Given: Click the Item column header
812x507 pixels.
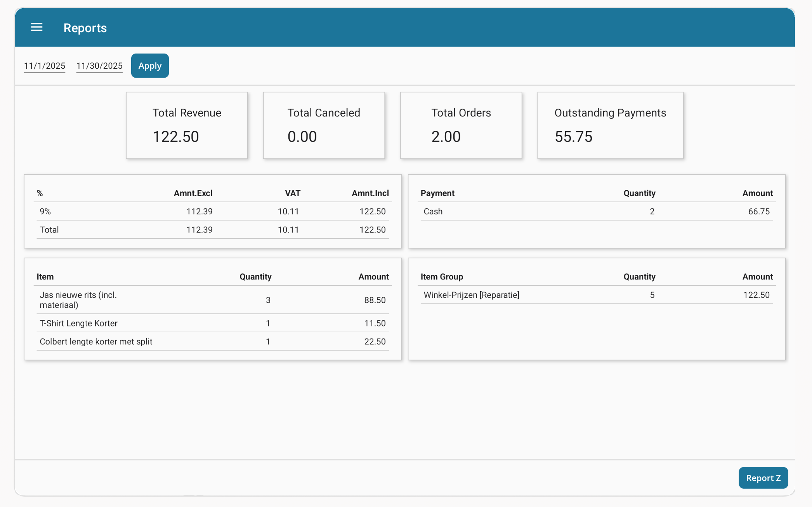Looking at the screenshot, I should tap(45, 276).
